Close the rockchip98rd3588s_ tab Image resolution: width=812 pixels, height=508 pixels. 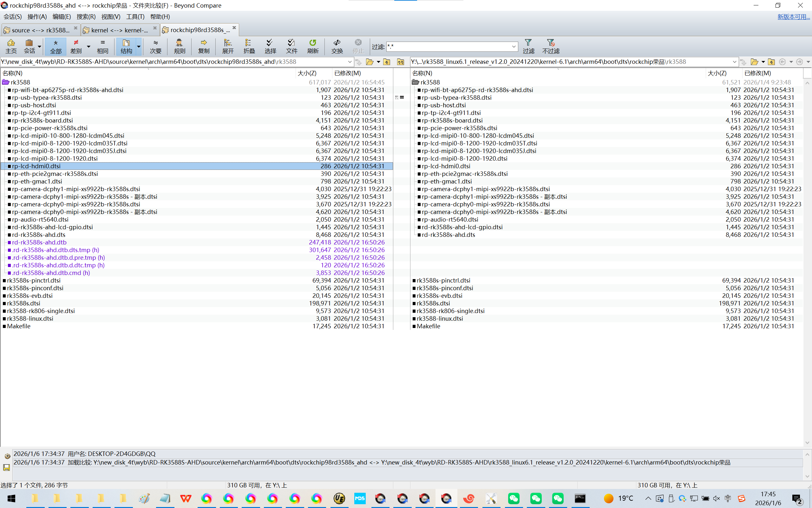tap(234, 28)
